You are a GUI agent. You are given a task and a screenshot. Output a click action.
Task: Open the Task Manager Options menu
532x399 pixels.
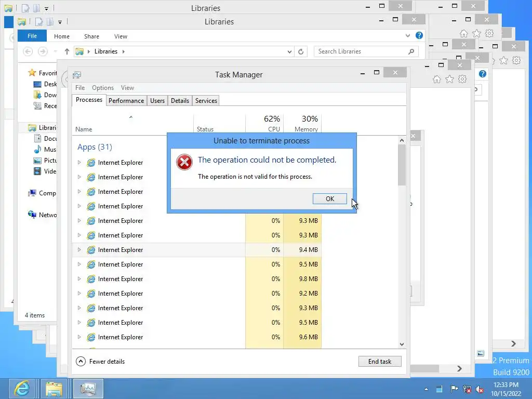tap(103, 88)
